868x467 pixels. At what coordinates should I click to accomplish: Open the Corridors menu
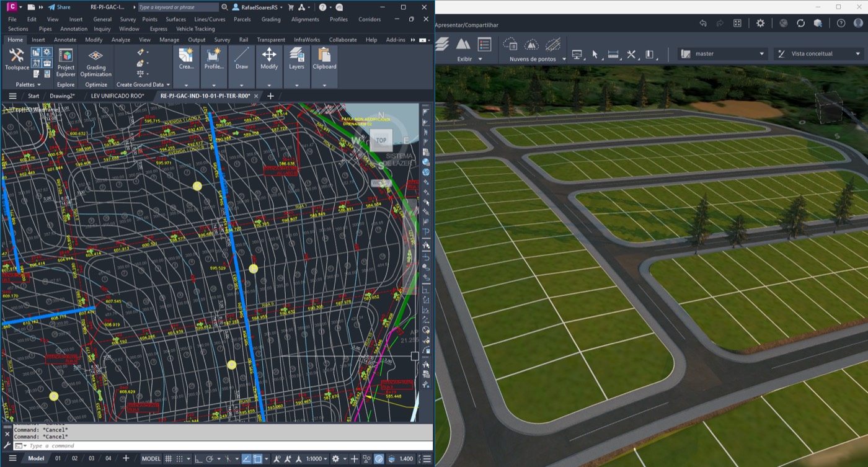370,19
